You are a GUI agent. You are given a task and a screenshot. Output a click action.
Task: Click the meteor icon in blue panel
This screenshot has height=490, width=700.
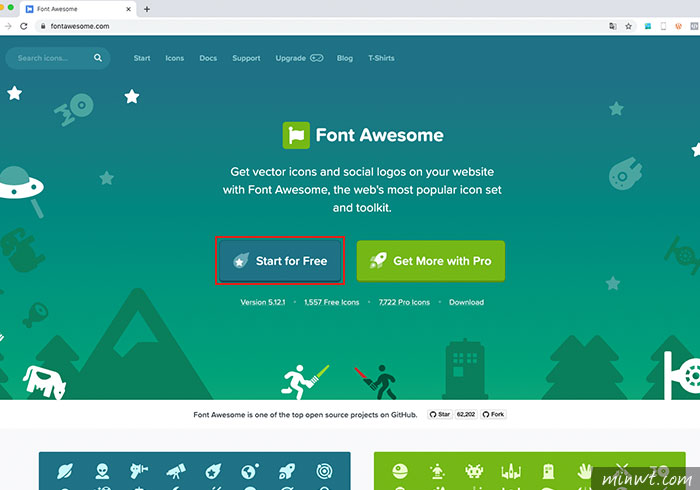click(x=213, y=471)
